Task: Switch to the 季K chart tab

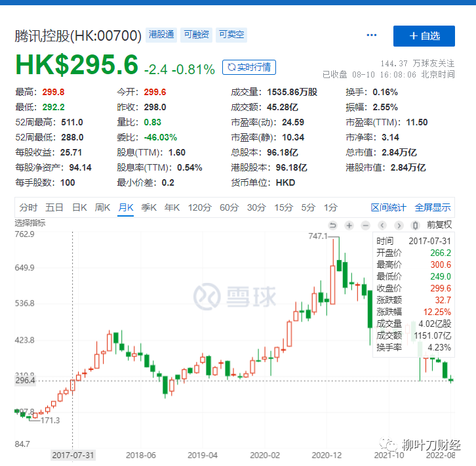Action: coord(149,207)
